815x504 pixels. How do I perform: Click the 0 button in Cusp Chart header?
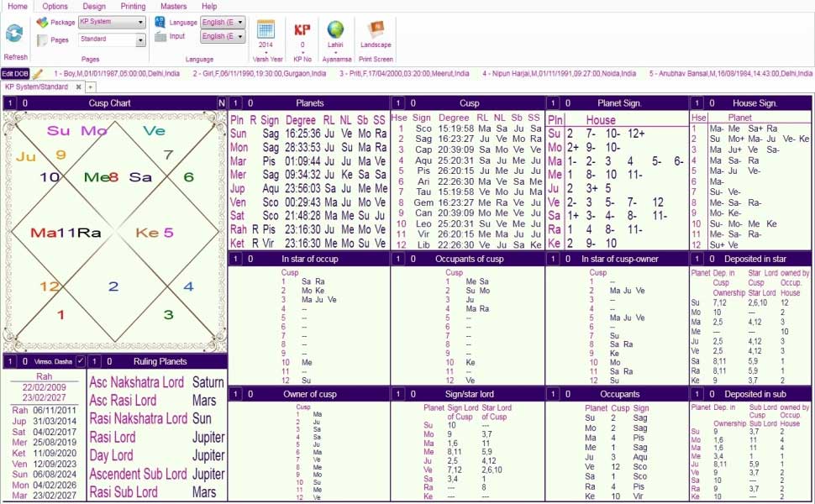point(25,102)
